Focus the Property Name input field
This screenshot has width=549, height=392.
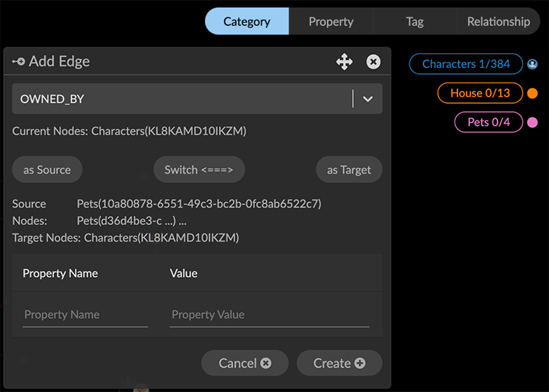pos(85,314)
